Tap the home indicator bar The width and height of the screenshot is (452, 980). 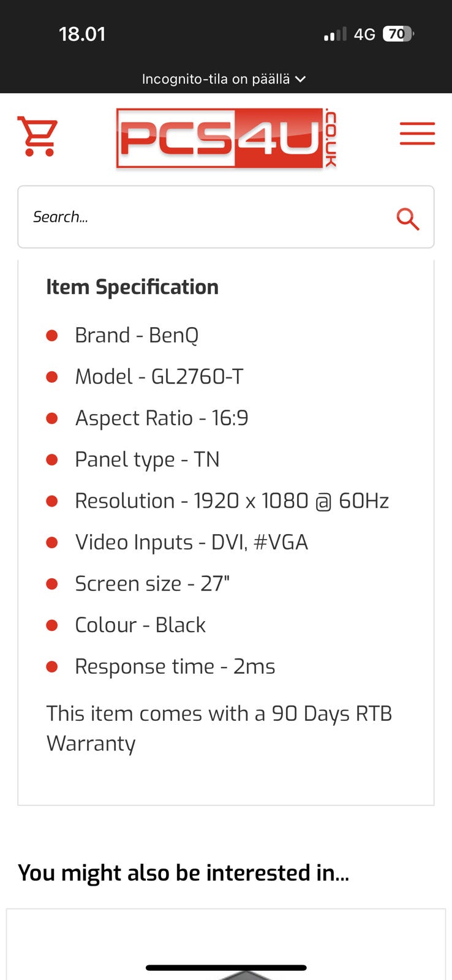pyautogui.click(x=226, y=968)
